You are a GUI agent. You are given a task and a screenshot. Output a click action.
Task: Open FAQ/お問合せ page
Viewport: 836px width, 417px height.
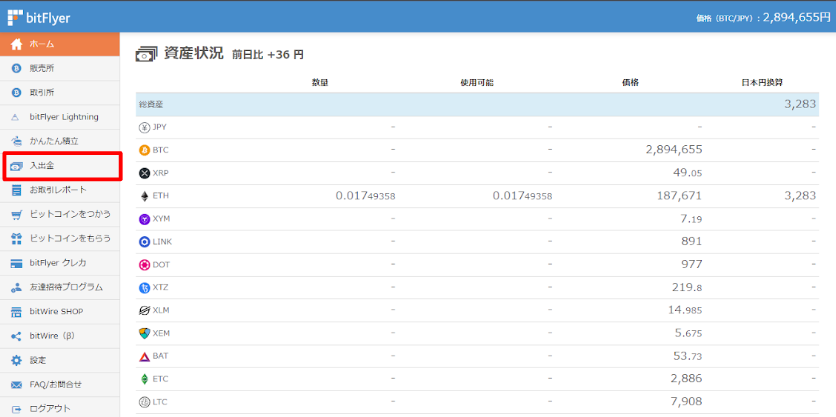(x=60, y=384)
